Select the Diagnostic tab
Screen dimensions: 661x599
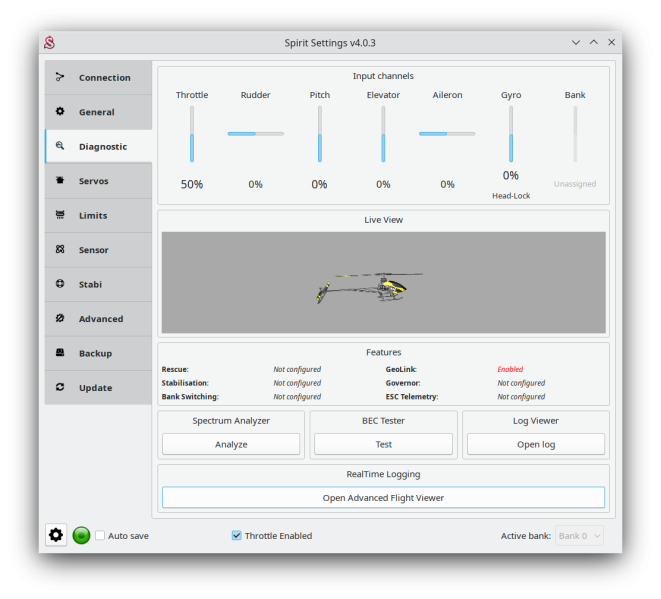[99, 147]
